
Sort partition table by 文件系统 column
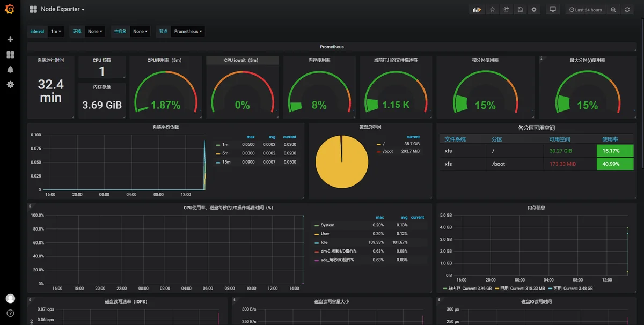point(455,139)
